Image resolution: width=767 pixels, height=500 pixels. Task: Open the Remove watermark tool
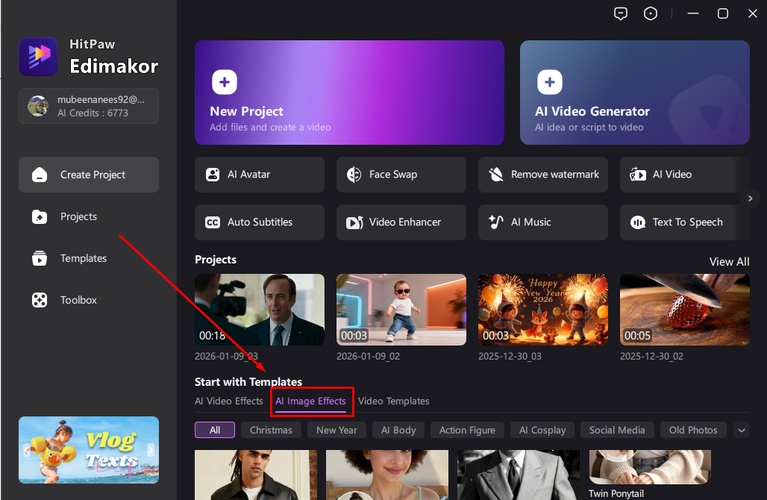(x=542, y=174)
